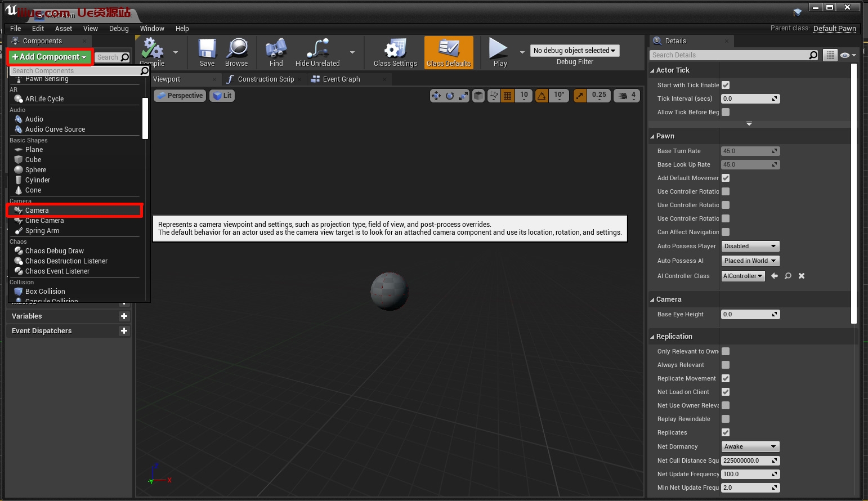Click reset arrow next to AIController
This screenshot has height=501, width=868.
(x=775, y=276)
